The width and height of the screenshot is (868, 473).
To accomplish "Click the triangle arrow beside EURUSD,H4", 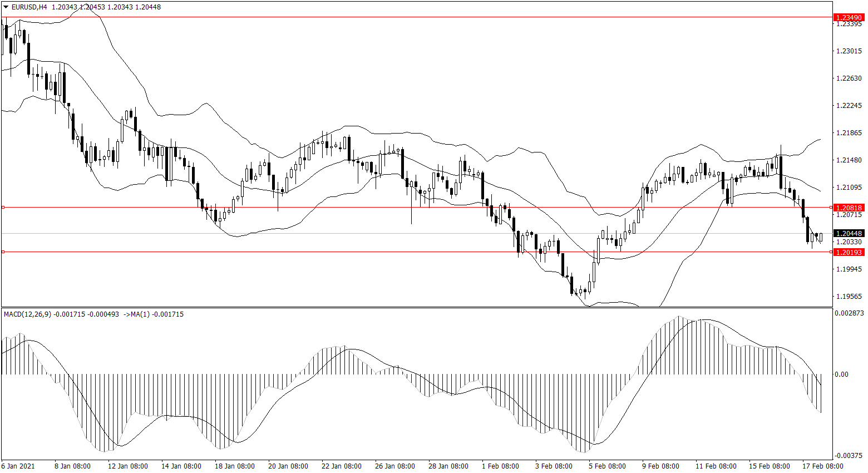I will pos(6,7).
